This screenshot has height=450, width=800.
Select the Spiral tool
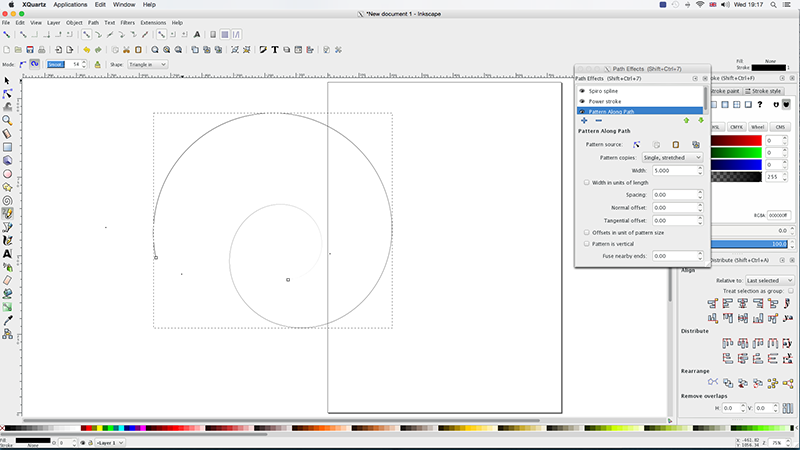(x=7, y=201)
